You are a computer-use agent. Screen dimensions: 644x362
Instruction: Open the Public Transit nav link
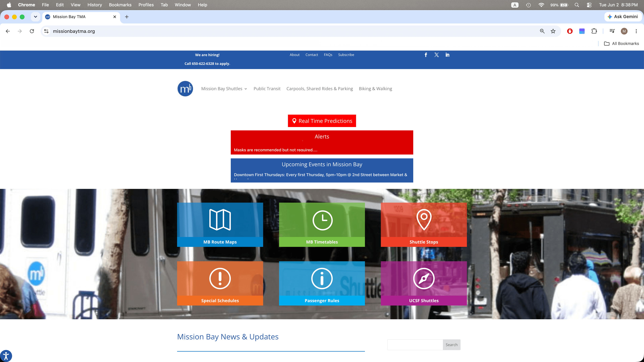point(267,89)
